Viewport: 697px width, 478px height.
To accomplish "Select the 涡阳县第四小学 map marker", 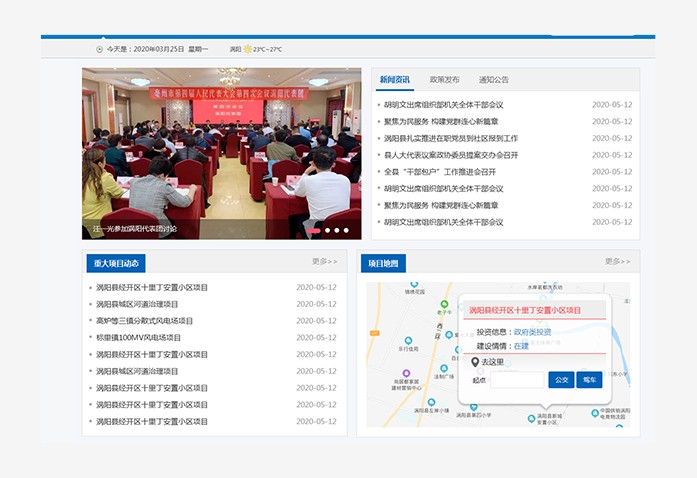I will click(473, 407).
